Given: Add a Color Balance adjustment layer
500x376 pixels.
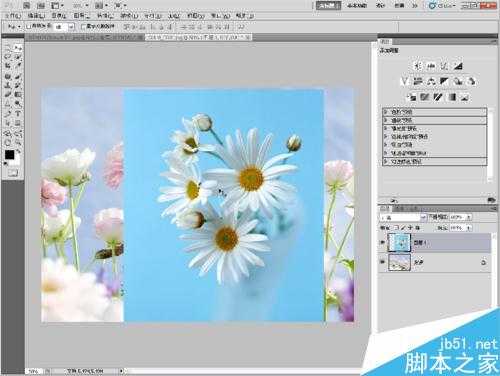Looking at the screenshot, I should click(431, 81).
